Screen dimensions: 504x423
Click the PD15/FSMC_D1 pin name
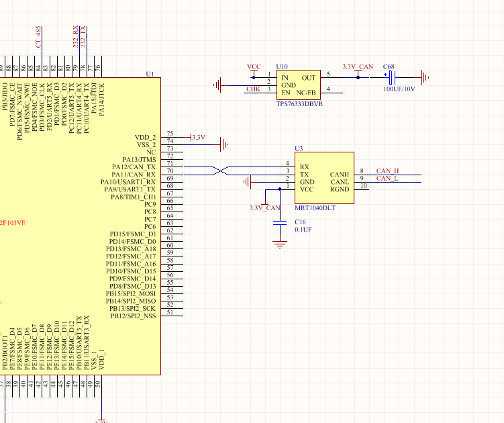[x=133, y=234]
